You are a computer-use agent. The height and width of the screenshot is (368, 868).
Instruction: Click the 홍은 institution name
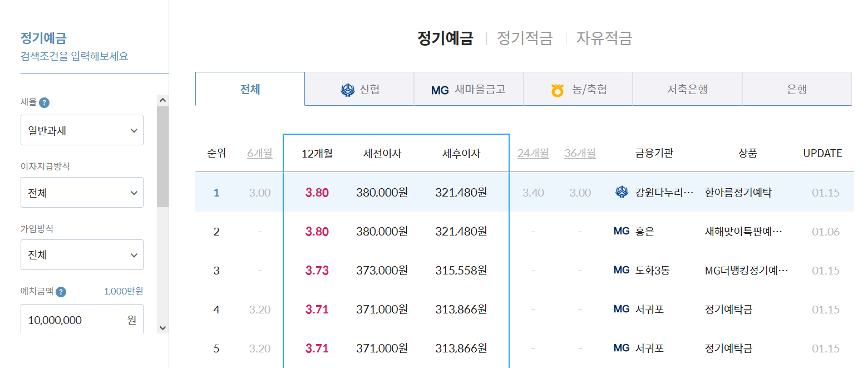(x=645, y=232)
